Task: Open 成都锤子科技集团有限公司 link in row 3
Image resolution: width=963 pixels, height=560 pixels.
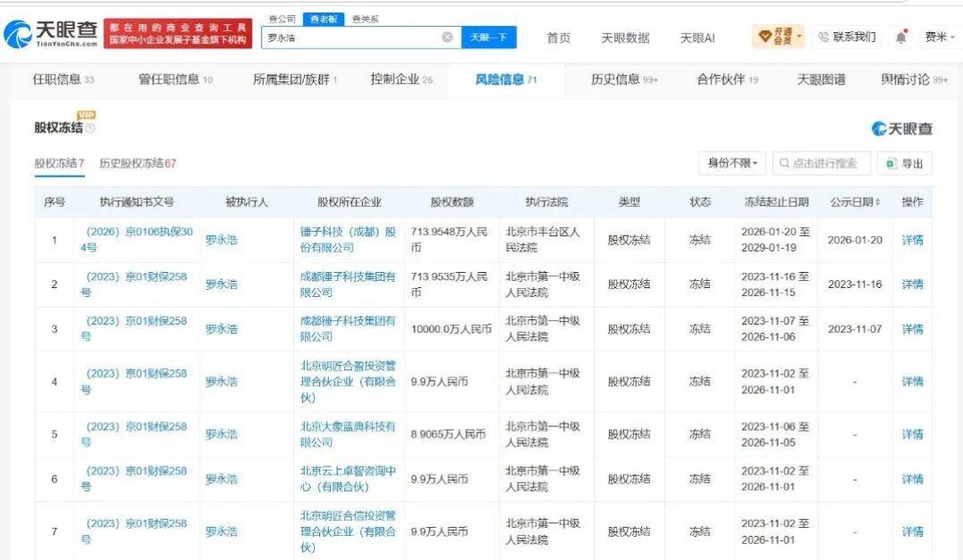Action: 348,328
